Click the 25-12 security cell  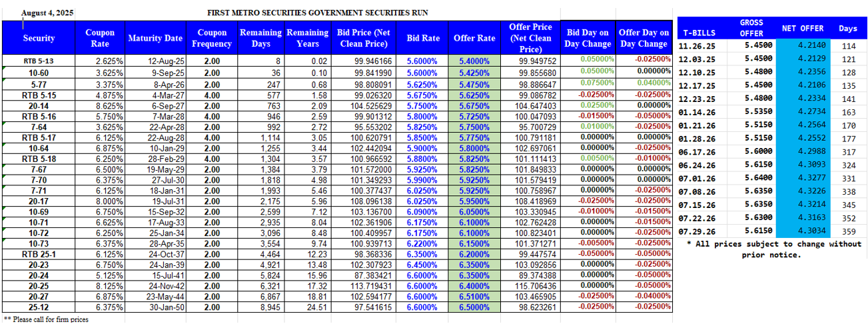pos(39,306)
